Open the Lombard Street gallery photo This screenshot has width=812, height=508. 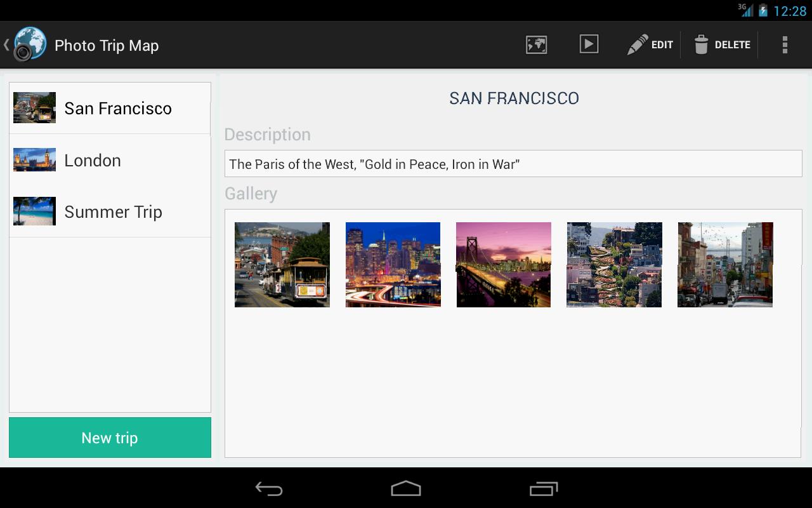(x=614, y=265)
